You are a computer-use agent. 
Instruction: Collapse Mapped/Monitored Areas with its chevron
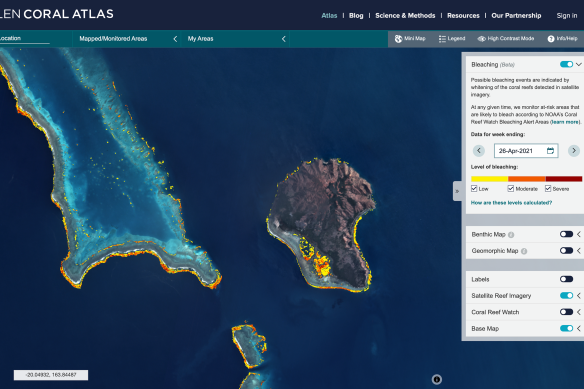click(175, 39)
